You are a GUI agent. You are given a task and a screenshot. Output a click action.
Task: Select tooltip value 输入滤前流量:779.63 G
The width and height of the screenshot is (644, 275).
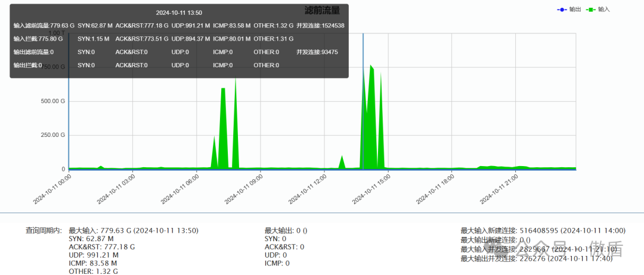[x=44, y=26]
